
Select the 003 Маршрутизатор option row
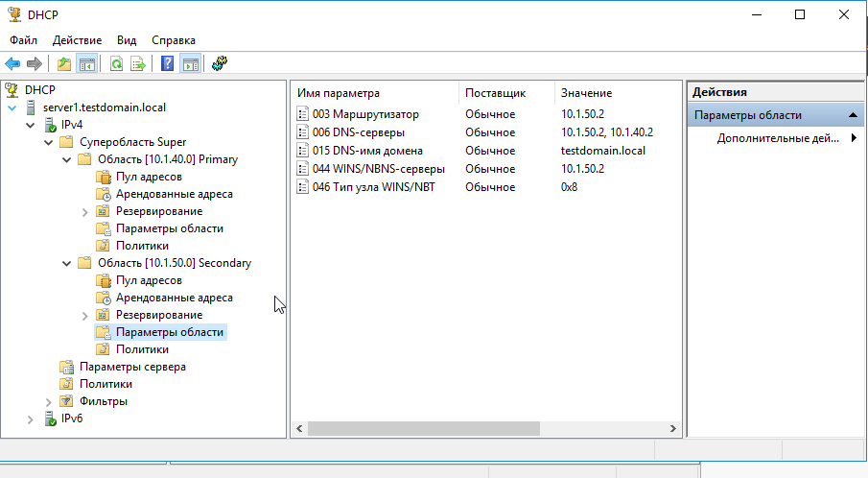[365, 114]
